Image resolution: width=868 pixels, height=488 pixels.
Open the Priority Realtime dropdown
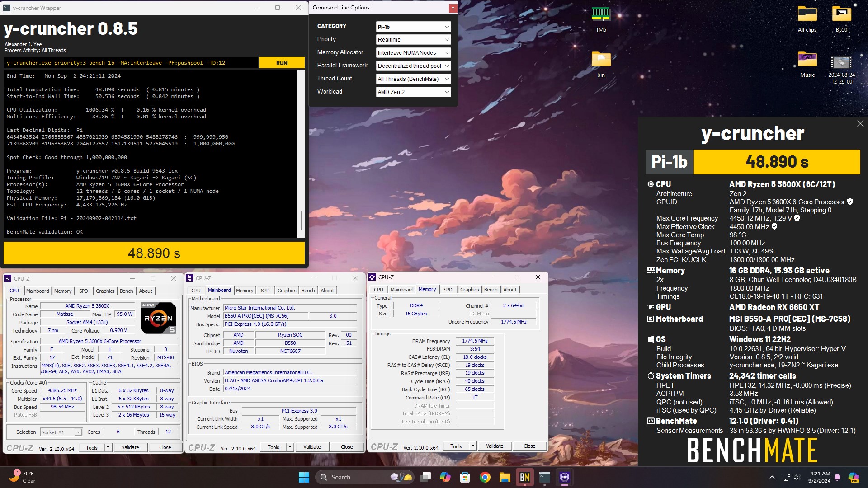point(413,40)
